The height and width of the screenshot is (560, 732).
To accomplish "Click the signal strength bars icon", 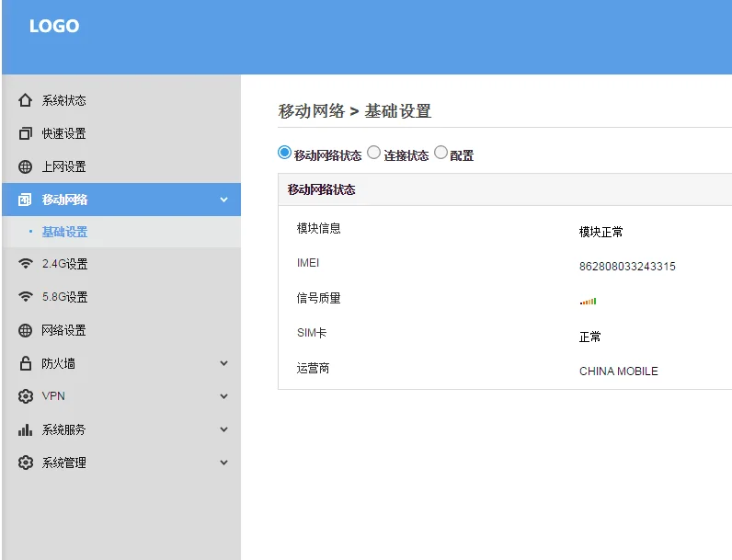I will pos(589,302).
